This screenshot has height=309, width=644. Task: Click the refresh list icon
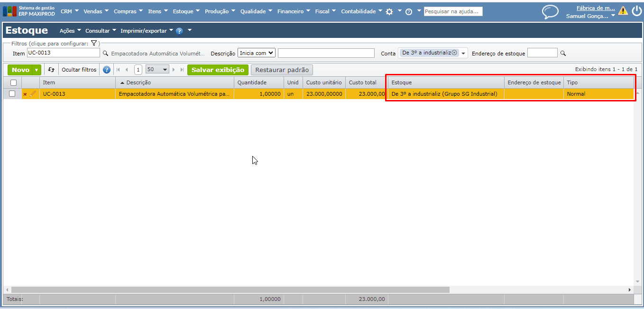click(x=51, y=70)
